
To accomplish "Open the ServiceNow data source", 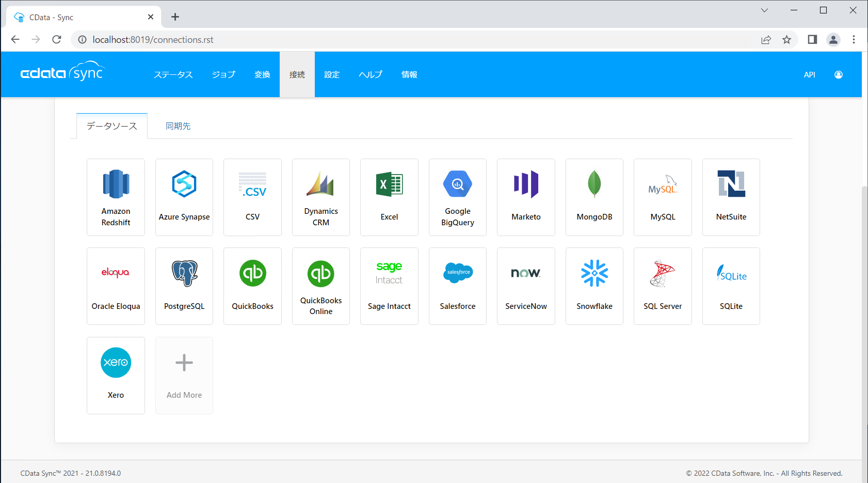I will [526, 286].
